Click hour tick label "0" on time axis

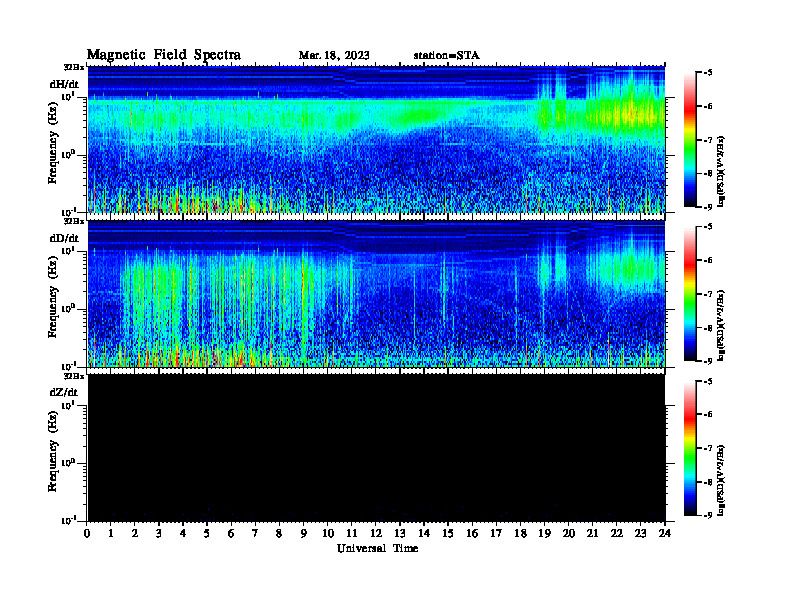point(87,534)
